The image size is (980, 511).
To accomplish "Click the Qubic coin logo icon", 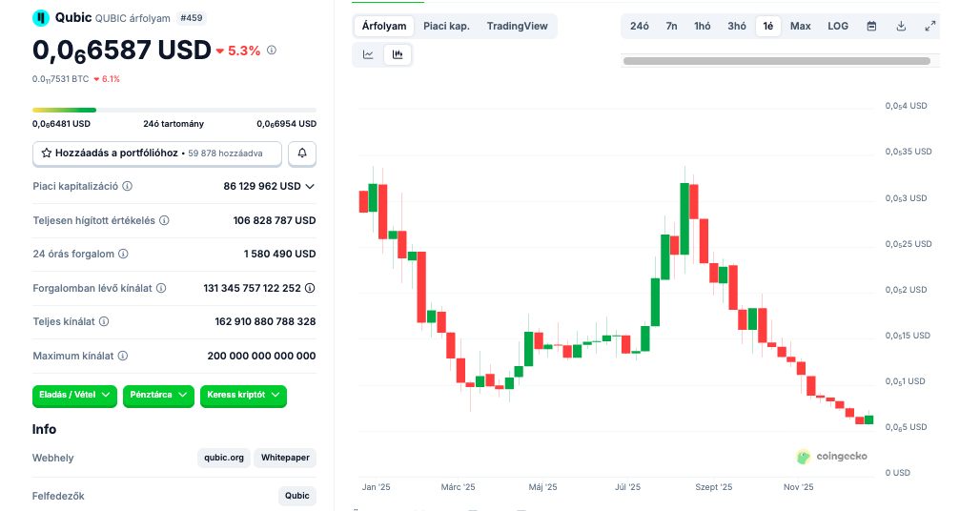I will coord(41,18).
